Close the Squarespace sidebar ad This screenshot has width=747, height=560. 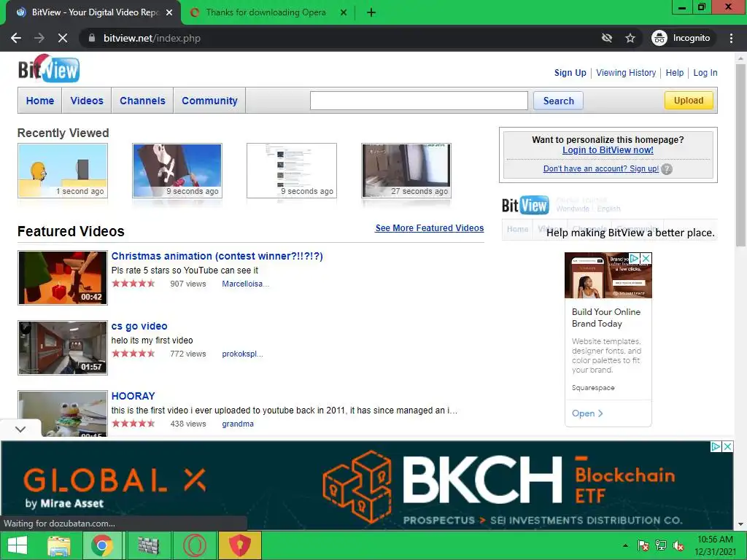646,258
